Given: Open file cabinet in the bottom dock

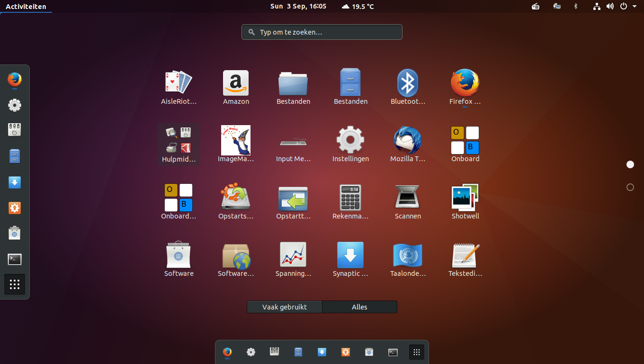Looking at the screenshot, I should (298, 352).
